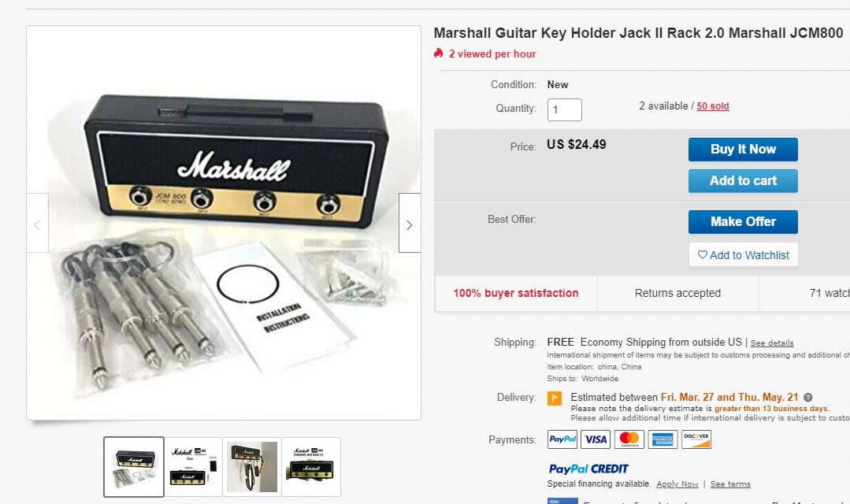Focus the Quantity input field
Image resolution: width=850 pixels, height=504 pixels.
564,109
